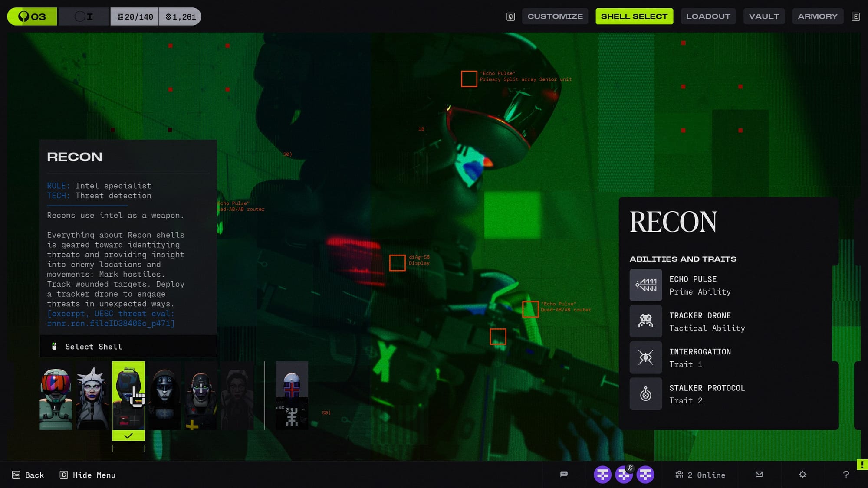Open settings gear in bottom bar
This screenshot has height=488, width=868.
point(802,474)
